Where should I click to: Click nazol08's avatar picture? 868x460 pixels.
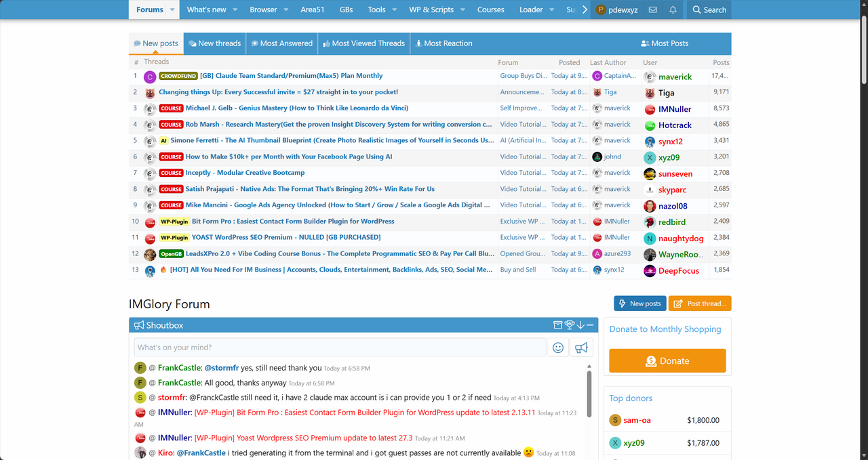[650, 206]
